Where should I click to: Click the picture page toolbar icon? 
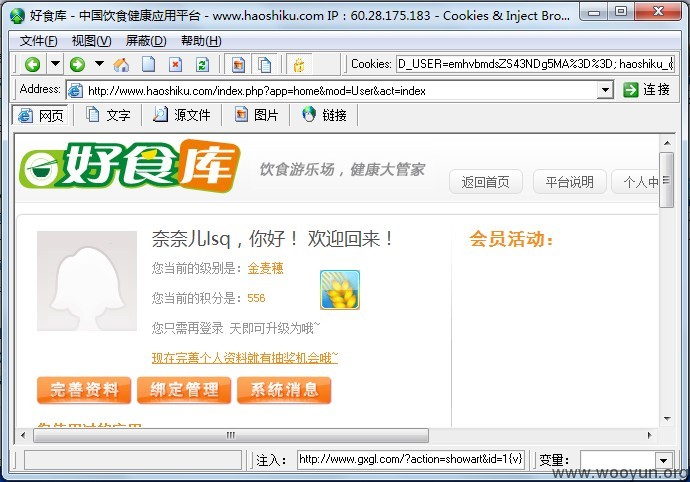[x=238, y=65]
